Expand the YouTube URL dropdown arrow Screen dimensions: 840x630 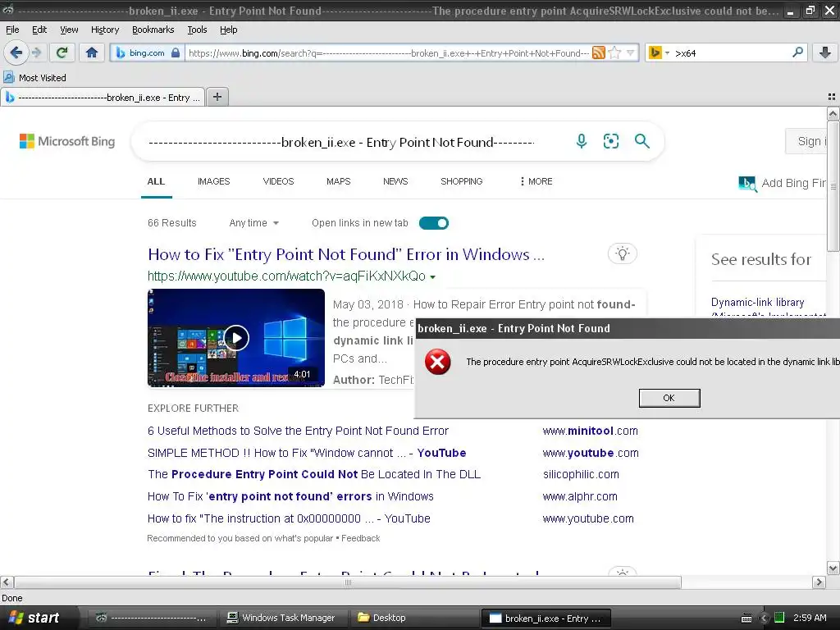[433, 277]
